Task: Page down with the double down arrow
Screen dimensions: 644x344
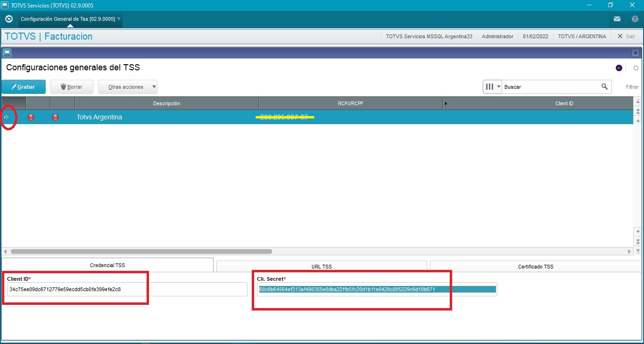Action: coord(638,242)
